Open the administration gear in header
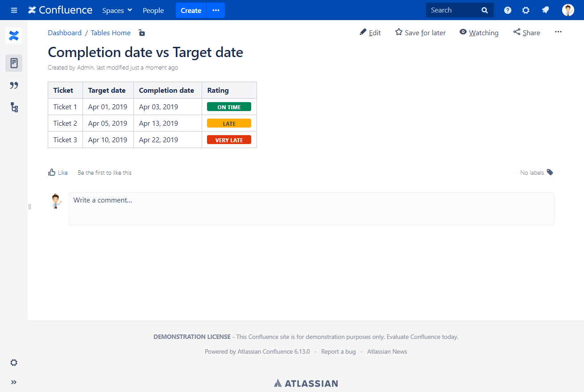 [x=526, y=10]
